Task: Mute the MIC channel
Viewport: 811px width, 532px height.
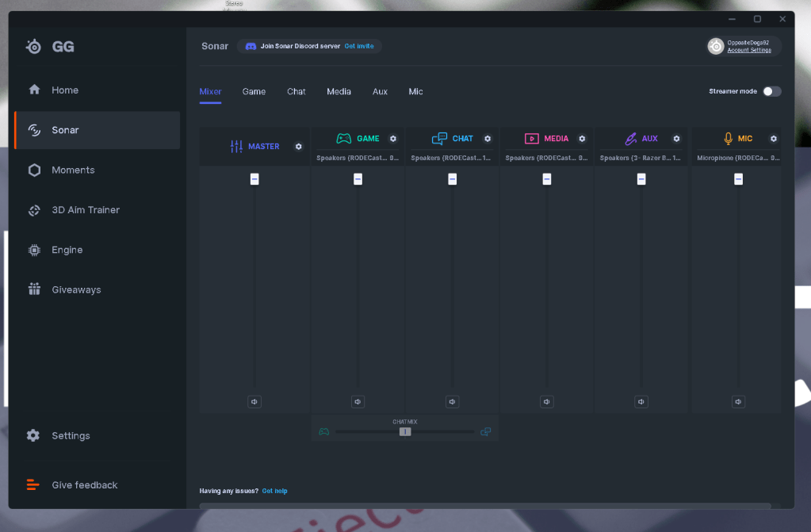Action: [739, 402]
